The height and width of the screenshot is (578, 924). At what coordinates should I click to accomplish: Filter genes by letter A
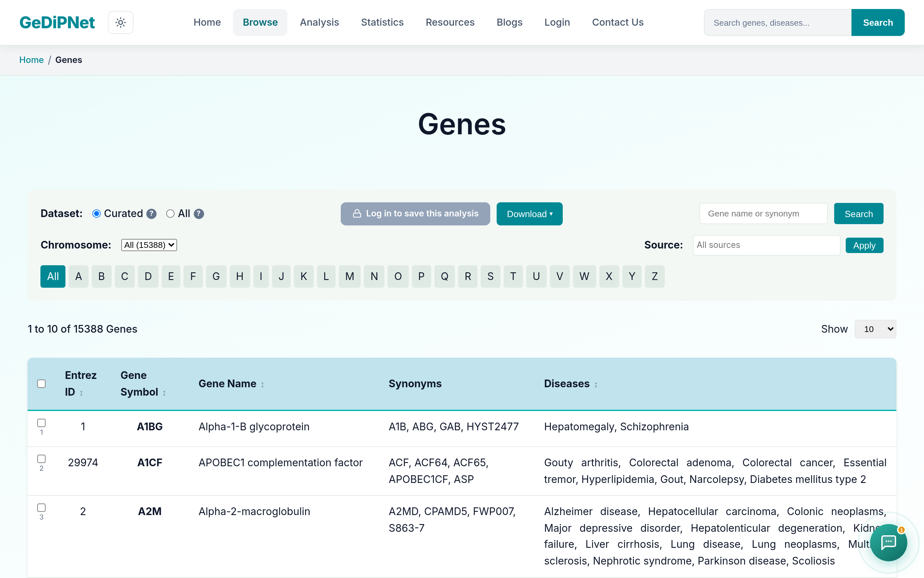[79, 276]
